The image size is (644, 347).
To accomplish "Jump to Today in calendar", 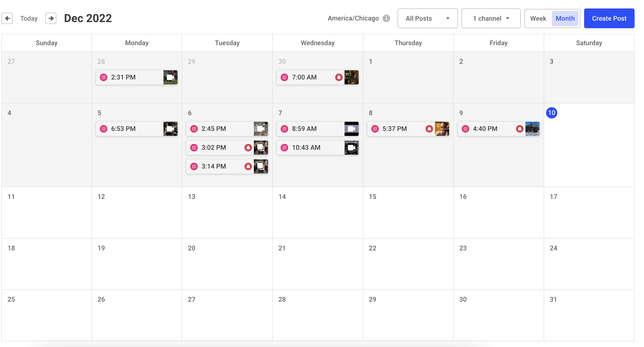I will 29,19.
